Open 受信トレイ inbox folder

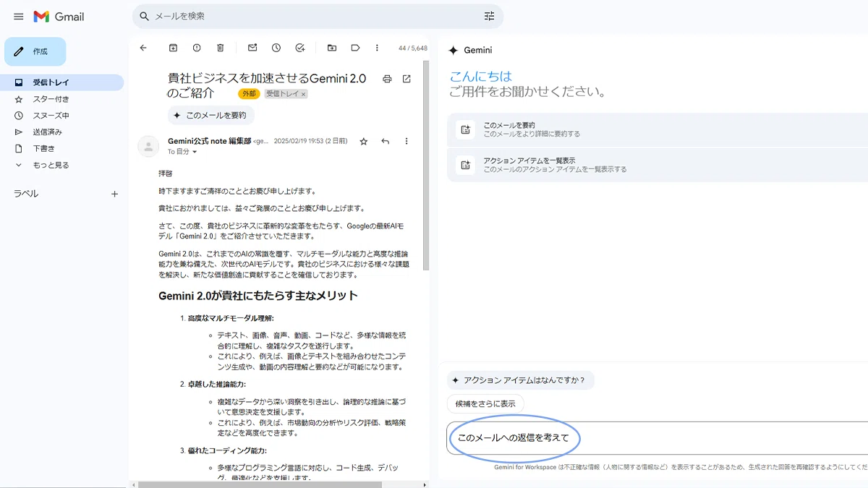[61, 82]
